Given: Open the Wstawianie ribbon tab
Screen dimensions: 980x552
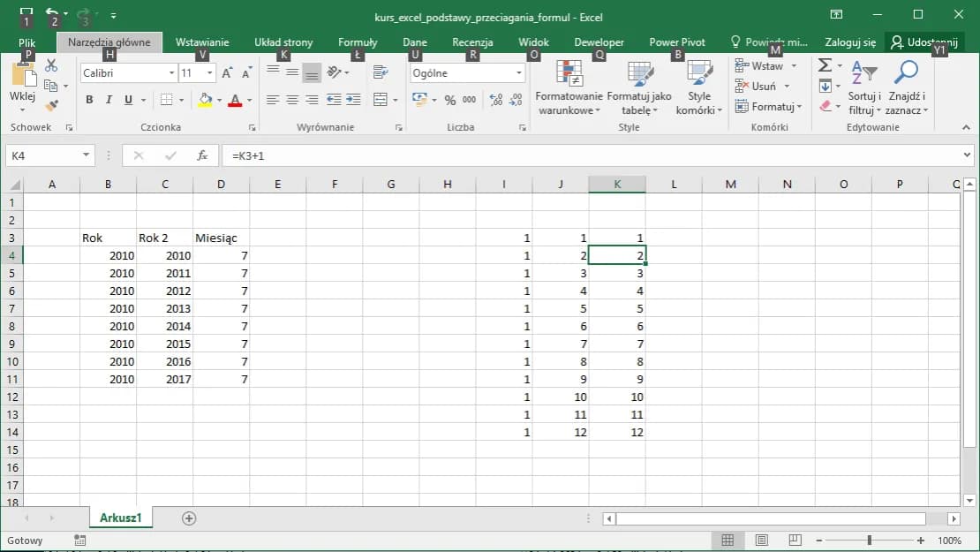Looking at the screenshot, I should [202, 42].
